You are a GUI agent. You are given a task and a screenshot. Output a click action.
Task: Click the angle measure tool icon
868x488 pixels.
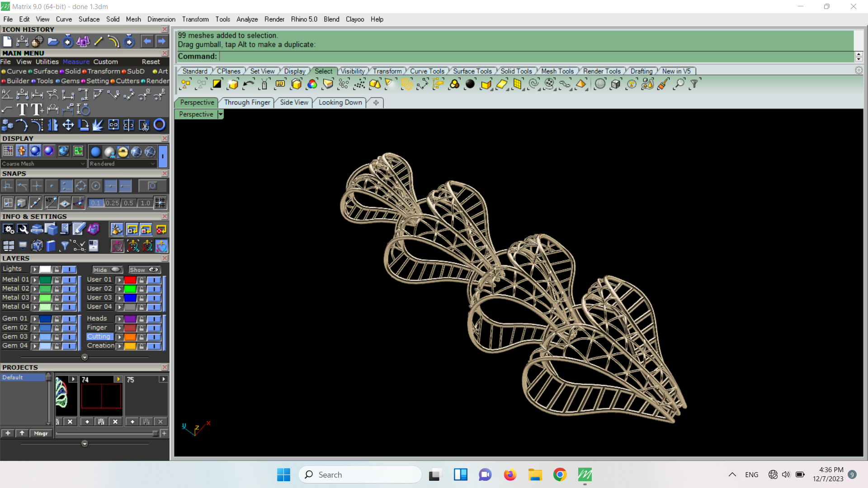7,94
